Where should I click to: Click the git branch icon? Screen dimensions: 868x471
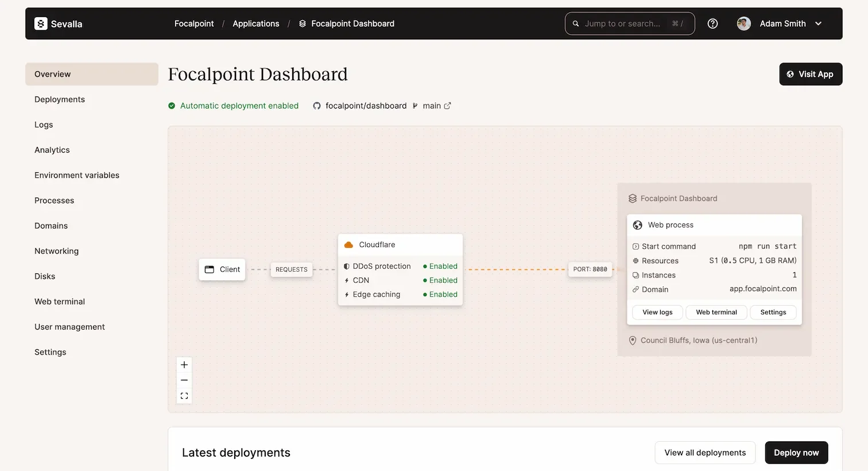415,106
